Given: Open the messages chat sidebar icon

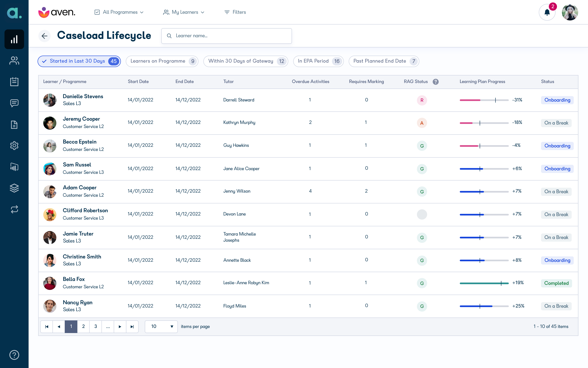Looking at the screenshot, I should click(14, 103).
